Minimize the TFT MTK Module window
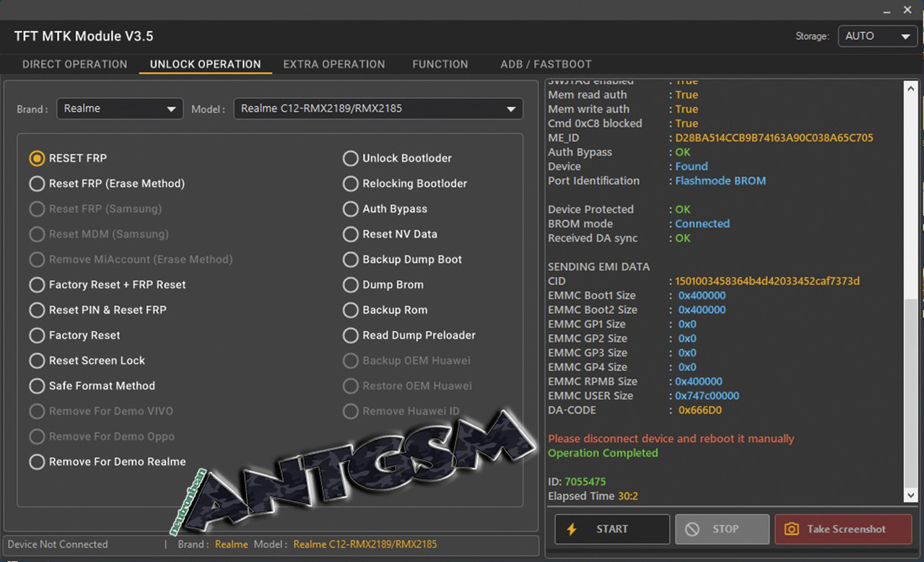The image size is (924, 562). tap(886, 11)
